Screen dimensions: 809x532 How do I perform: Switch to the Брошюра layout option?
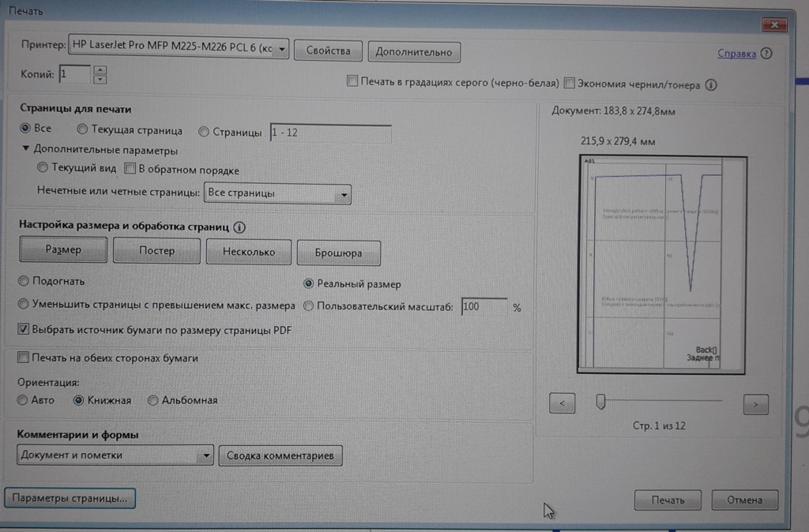tap(338, 253)
